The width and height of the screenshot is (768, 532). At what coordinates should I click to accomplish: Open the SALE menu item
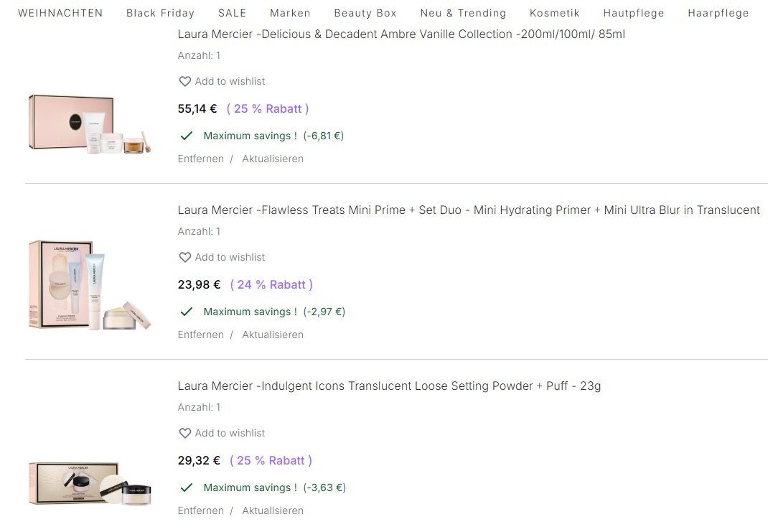tap(232, 13)
